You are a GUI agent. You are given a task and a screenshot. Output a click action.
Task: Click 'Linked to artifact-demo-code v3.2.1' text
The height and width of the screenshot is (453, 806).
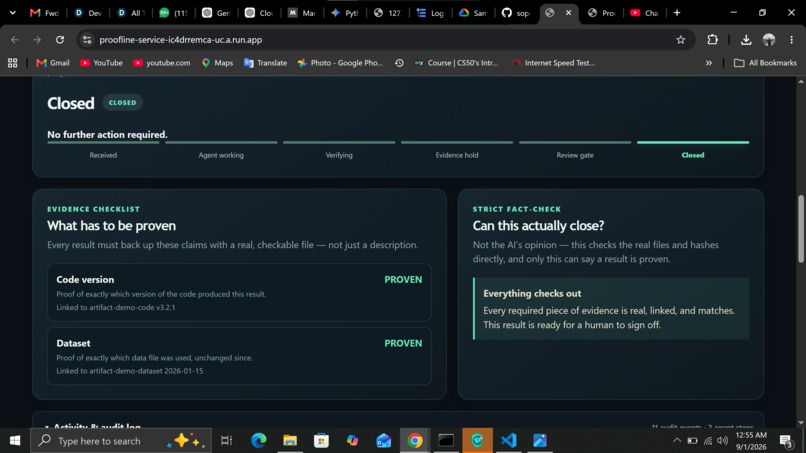(116, 307)
